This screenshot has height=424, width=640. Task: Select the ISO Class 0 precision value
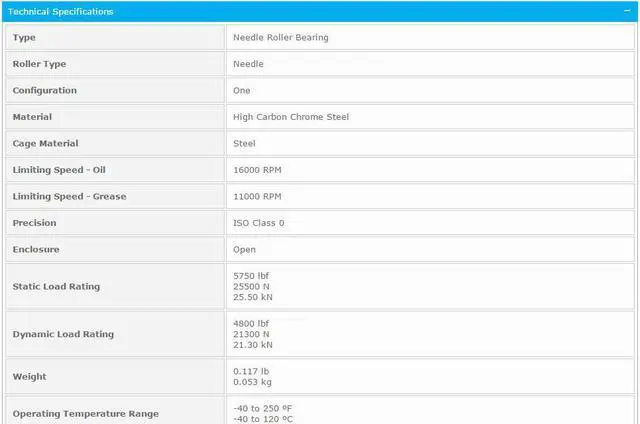259,223
